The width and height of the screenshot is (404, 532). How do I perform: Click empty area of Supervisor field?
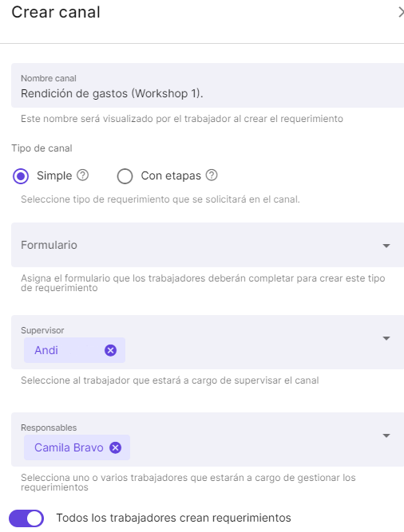point(252,350)
